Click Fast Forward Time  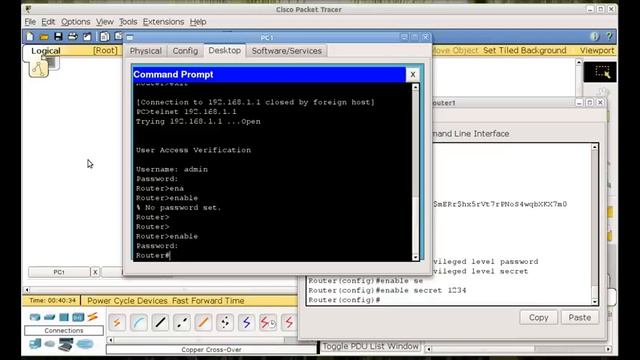tap(208, 300)
